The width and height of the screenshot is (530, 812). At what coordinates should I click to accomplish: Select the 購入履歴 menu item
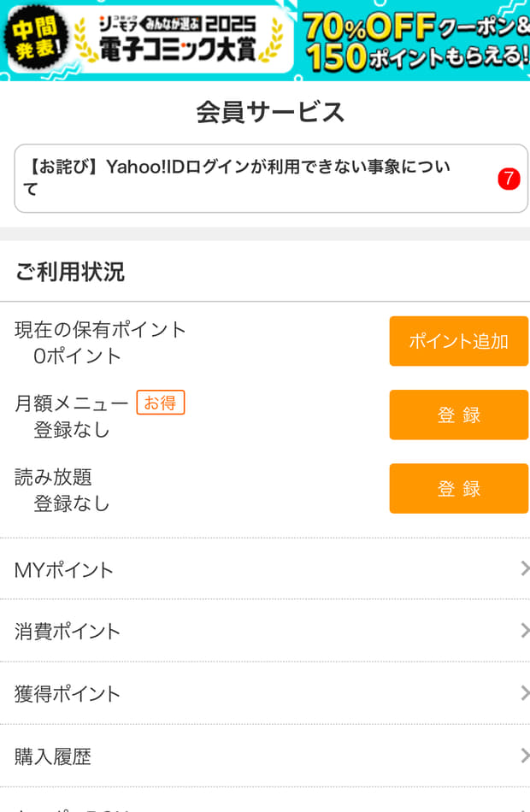pos(265,756)
